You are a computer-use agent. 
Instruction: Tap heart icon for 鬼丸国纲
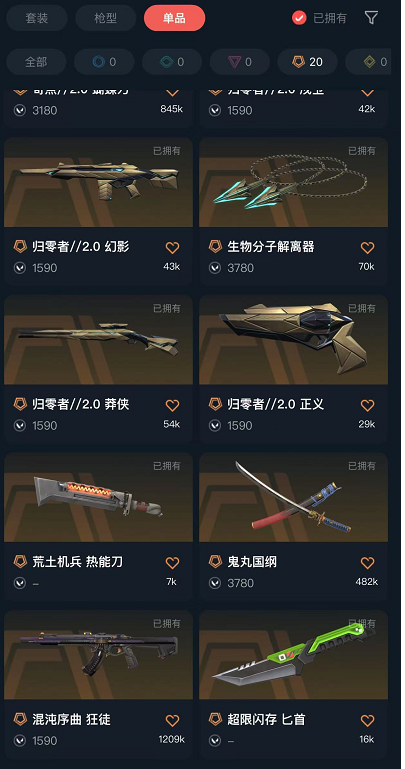pos(367,563)
